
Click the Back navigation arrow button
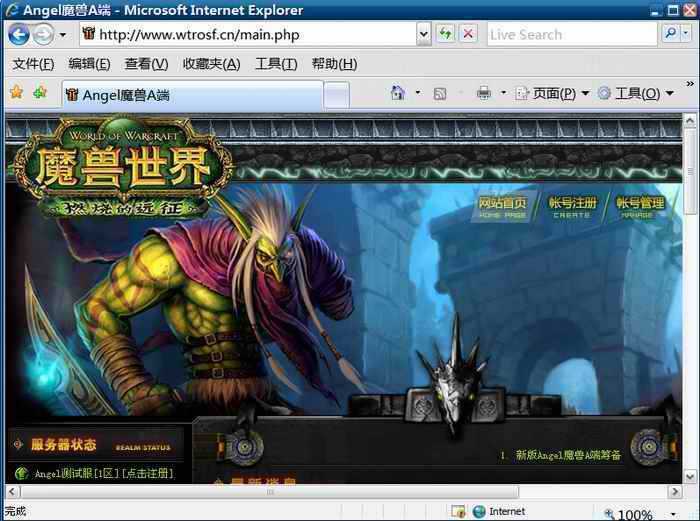click(x=18, y=34)
